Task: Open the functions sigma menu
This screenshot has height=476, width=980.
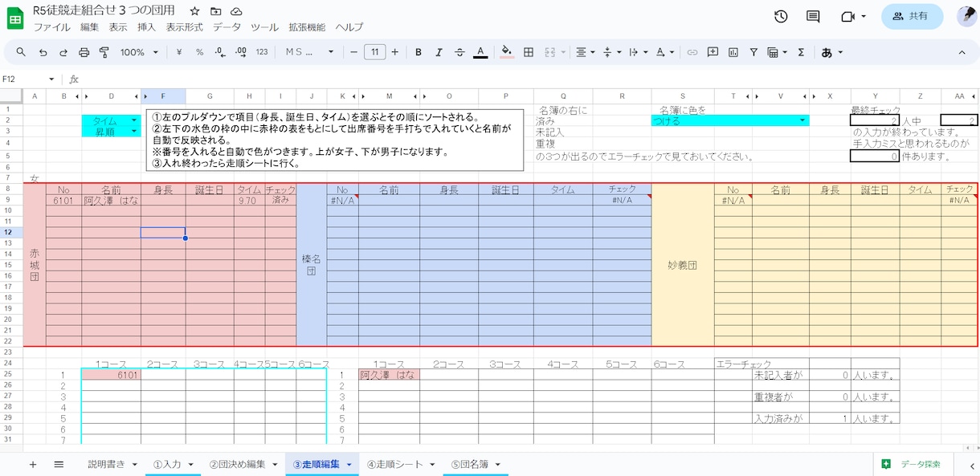Action: [801, 52]
